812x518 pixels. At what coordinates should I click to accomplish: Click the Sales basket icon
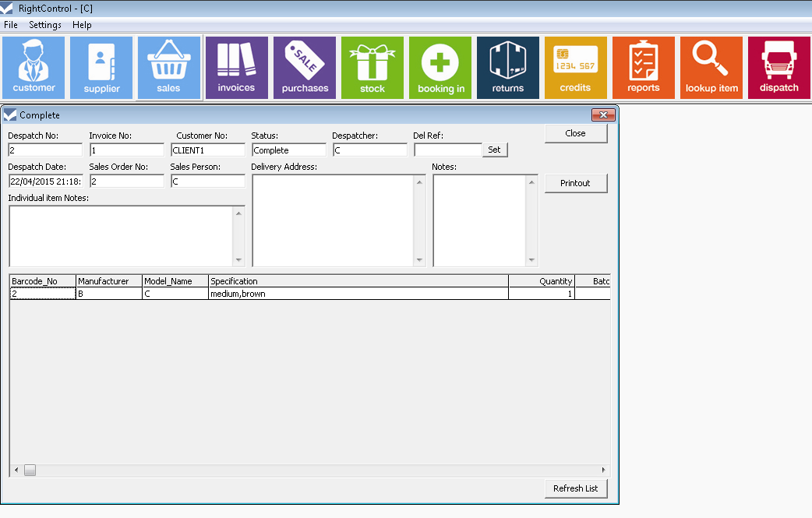(169, 68)
